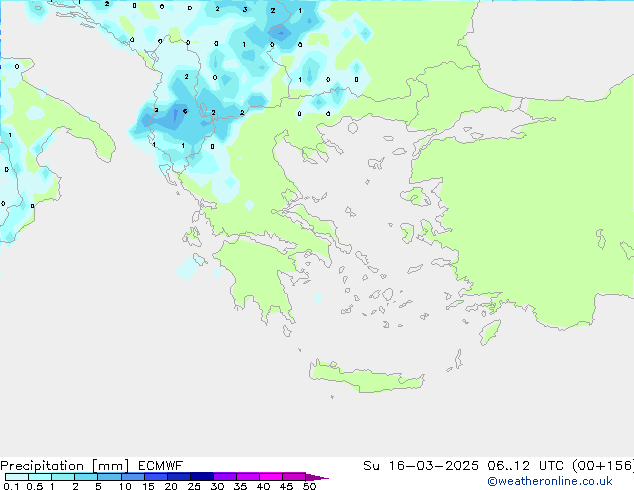This screenshot has width=634, height=490.
Task: Click the 30 to 35 mm purple swatch
Action: [225, 477]
